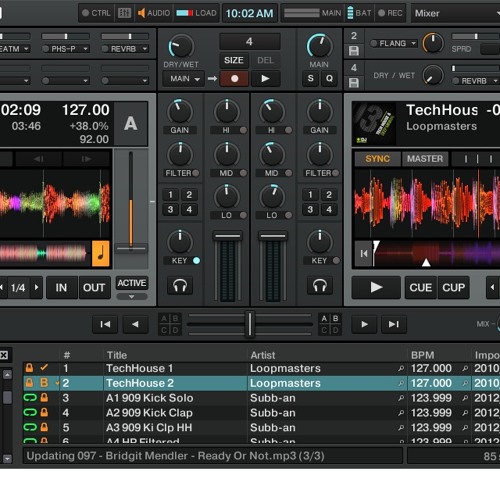This screenshot has width=500, height=500.
Task: Click the deck A letter focus button
Action: point(131,124)
